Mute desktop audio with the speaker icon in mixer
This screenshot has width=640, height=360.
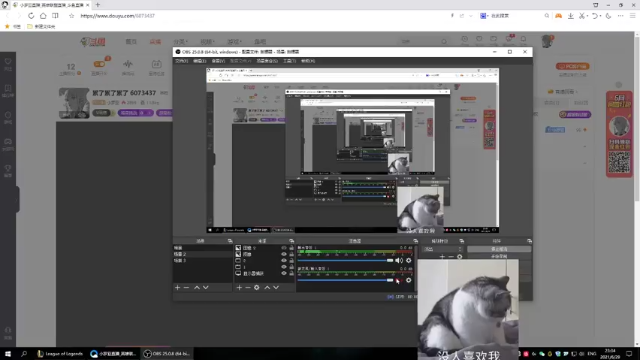[399, 260]
